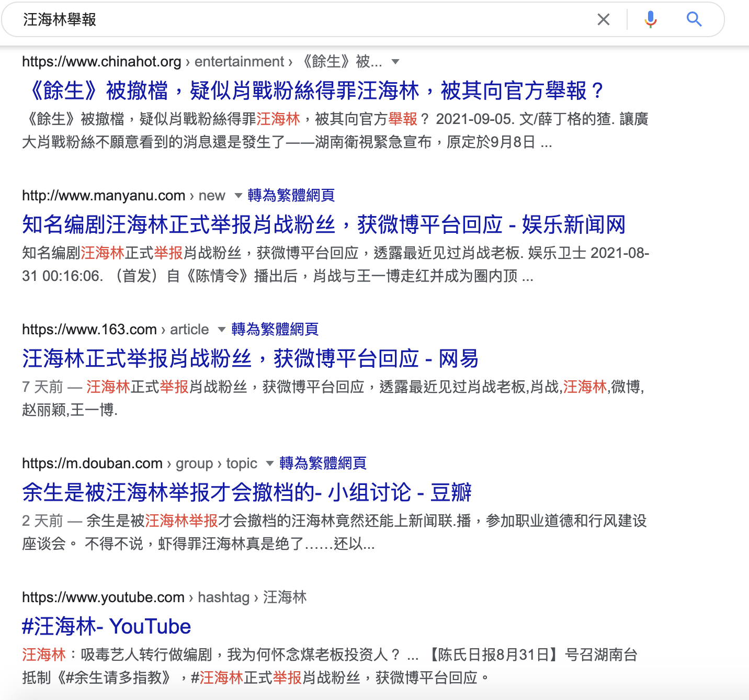Click the https://www.163.com URL text

(89, 330)
